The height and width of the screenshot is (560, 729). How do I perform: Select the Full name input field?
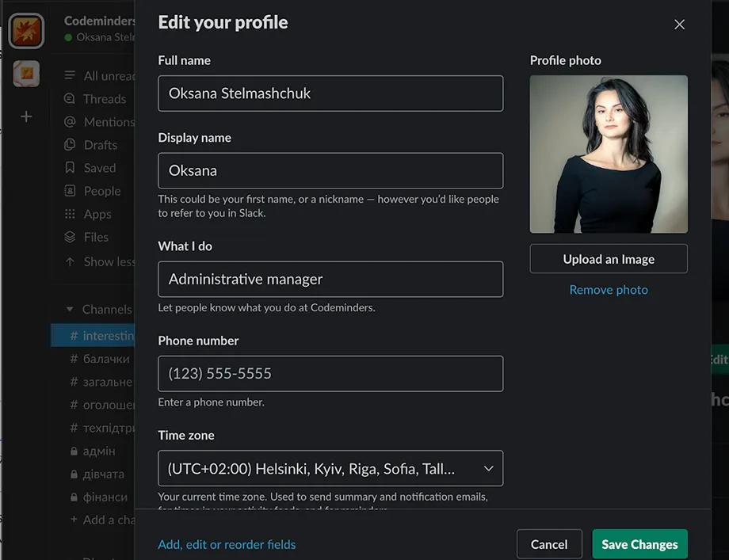point(330,93)
